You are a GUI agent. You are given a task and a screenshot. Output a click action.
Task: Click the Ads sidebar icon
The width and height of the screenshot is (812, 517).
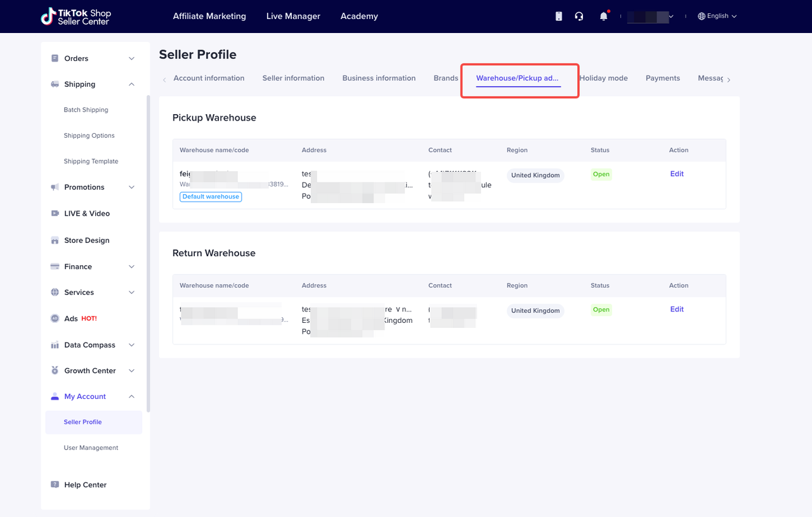pyautogui.click(x=55, y=318)
